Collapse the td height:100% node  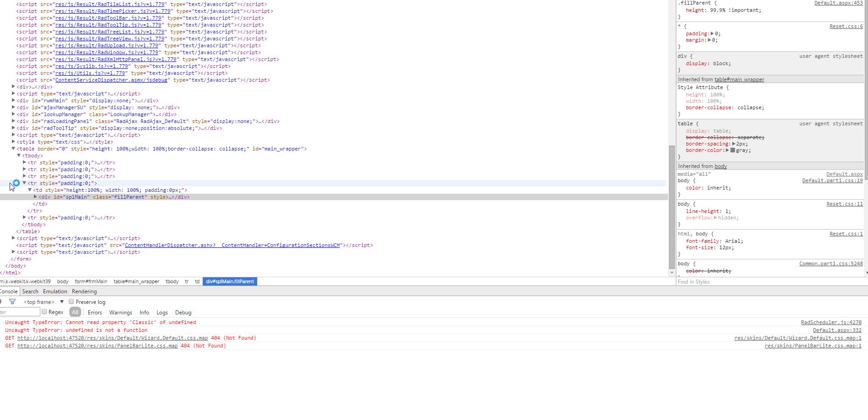(30, 190)
